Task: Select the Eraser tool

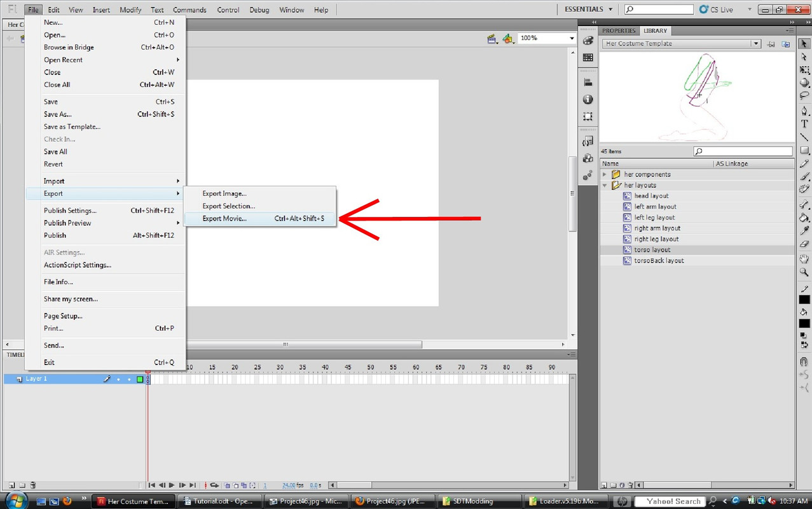Action: coord(804,244)
